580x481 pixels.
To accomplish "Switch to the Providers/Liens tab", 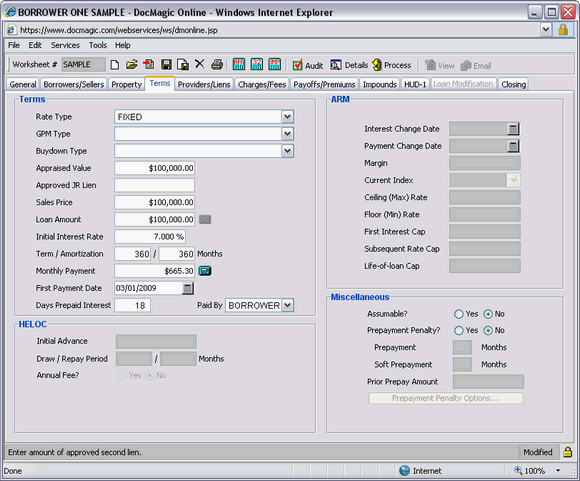I will click(204, 84).
